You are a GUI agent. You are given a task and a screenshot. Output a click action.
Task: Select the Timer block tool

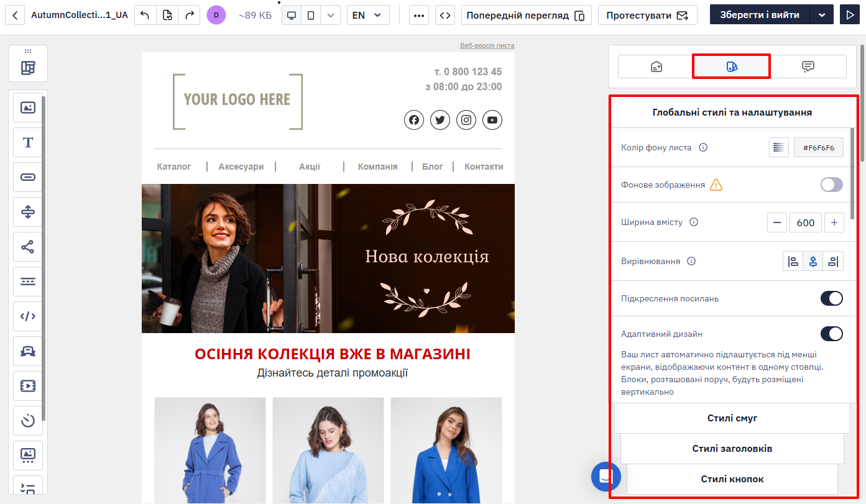click(28, 421)
